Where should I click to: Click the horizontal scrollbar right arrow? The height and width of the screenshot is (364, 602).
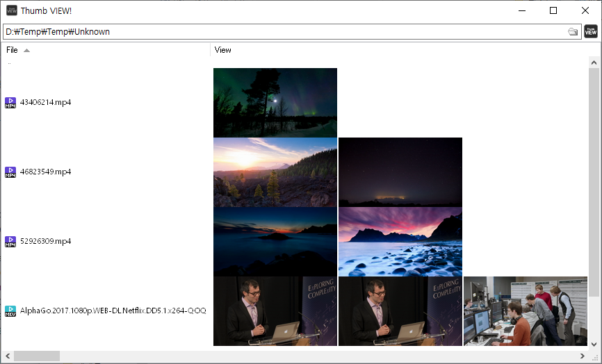(582, 356)
